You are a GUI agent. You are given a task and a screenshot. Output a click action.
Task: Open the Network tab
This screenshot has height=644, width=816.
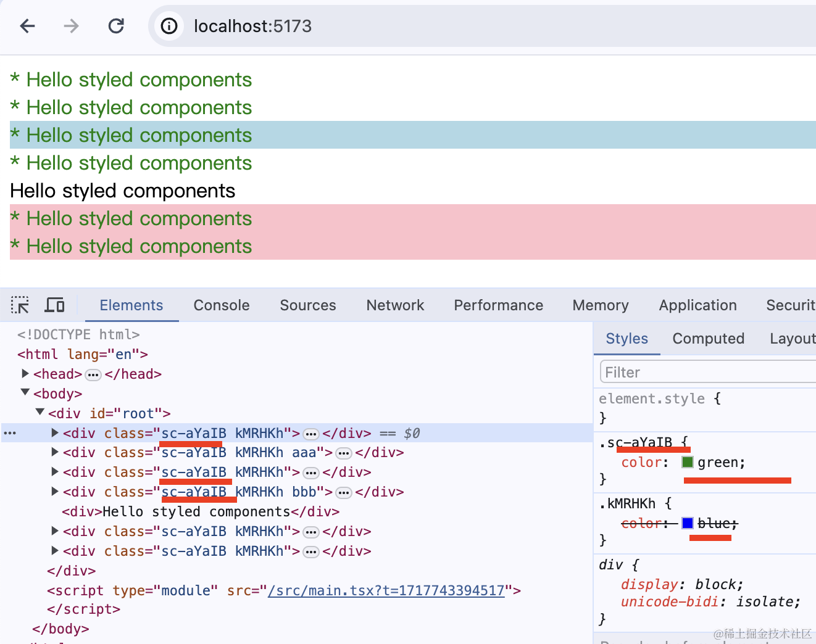(395, 305)
